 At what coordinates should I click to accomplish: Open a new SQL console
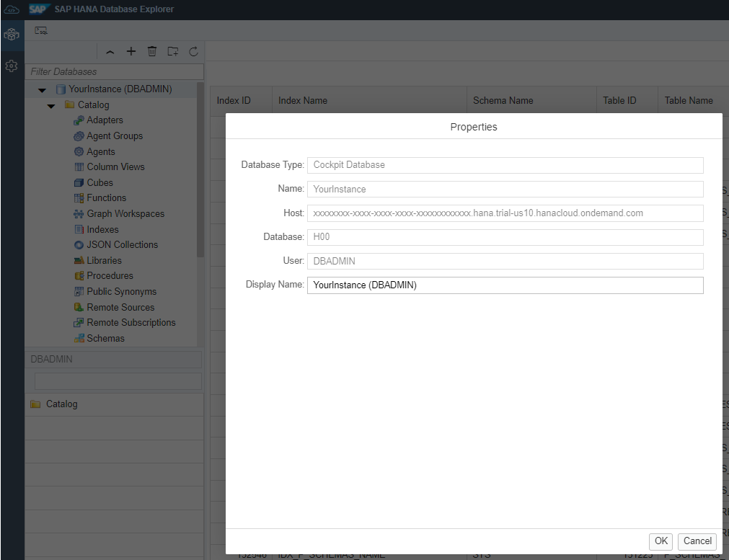tap(40, 30)
